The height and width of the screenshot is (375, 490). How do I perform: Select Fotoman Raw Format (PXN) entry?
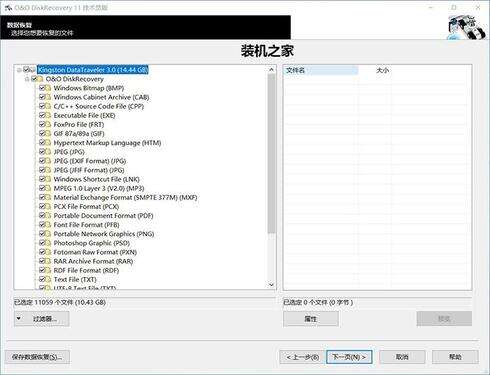[95, 252]
